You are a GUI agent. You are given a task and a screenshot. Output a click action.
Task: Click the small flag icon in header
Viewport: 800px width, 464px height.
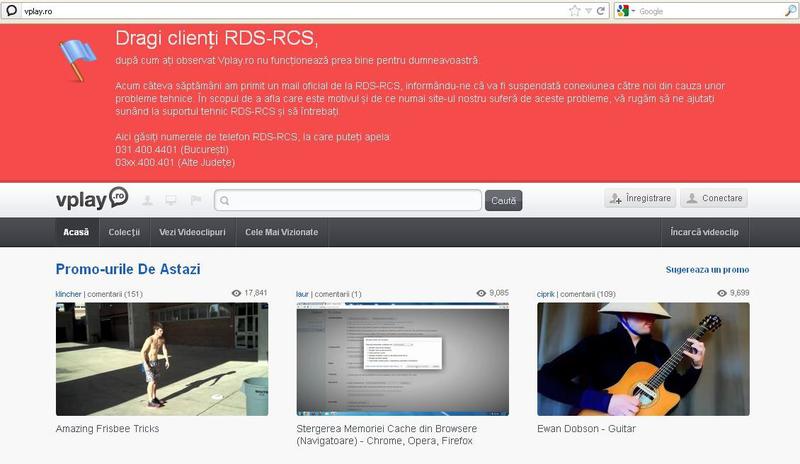coord(195,200)
